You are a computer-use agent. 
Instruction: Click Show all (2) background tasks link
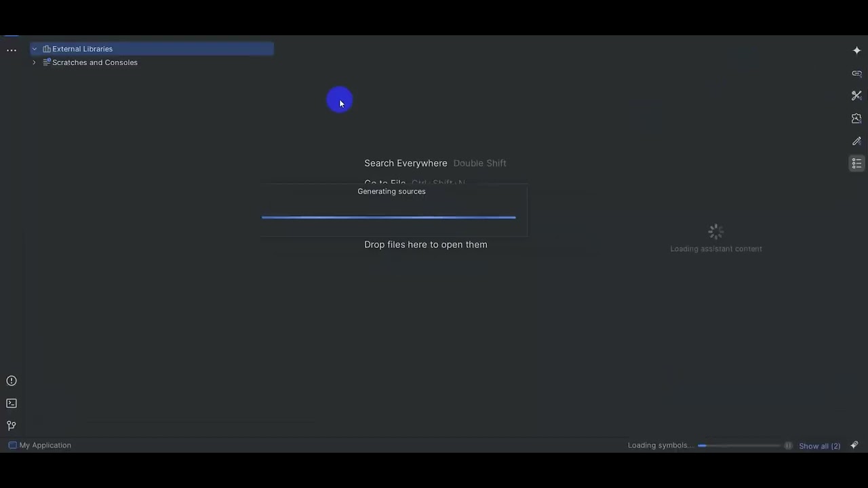[819, 446]
